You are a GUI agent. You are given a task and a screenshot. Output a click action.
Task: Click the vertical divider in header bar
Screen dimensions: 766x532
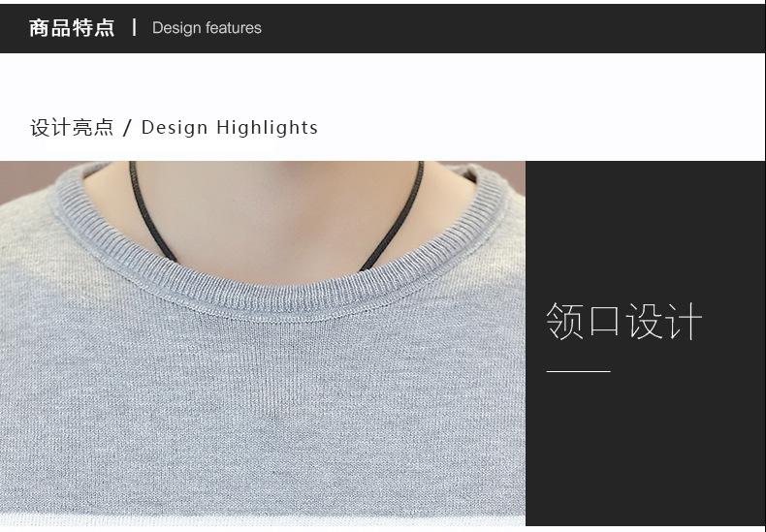pos(134,27)
